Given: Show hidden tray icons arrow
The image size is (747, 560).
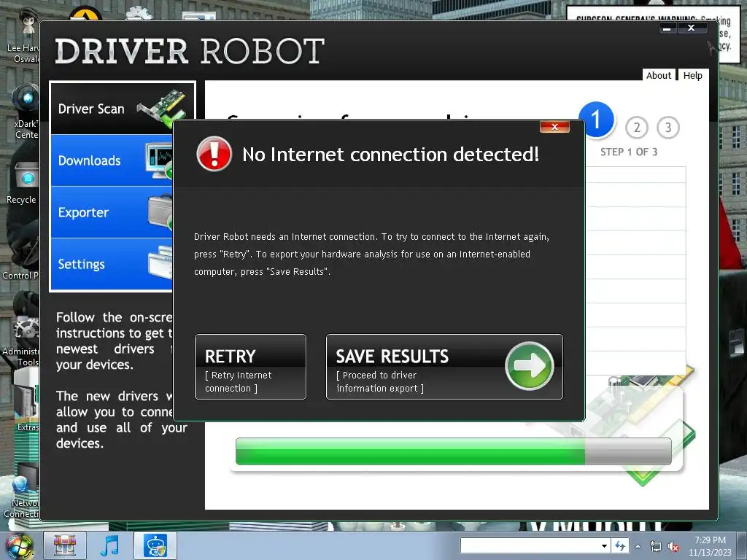Looking at the screenshot, I should point(638,546).
